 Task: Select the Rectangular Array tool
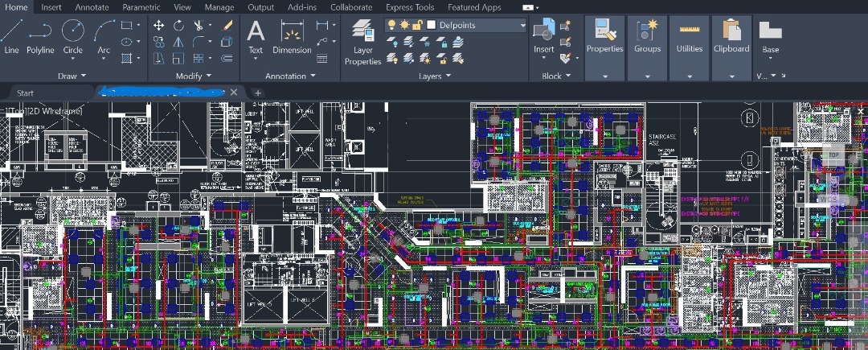[x=199, y=58]
